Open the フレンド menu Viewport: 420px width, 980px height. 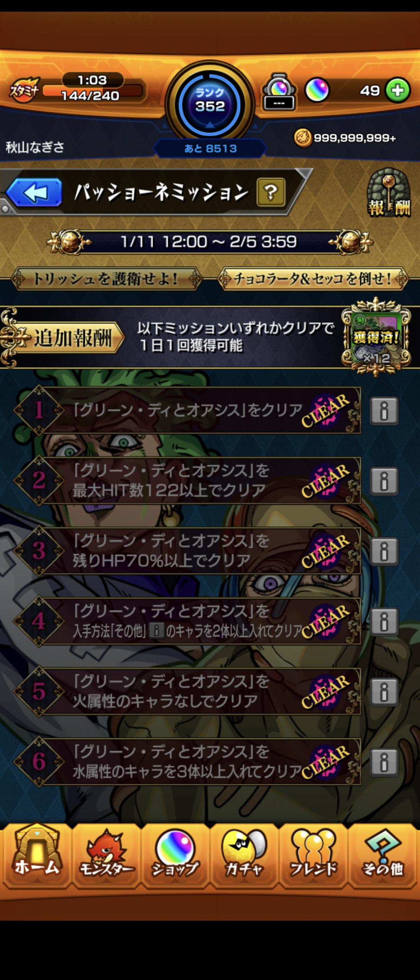313,856
